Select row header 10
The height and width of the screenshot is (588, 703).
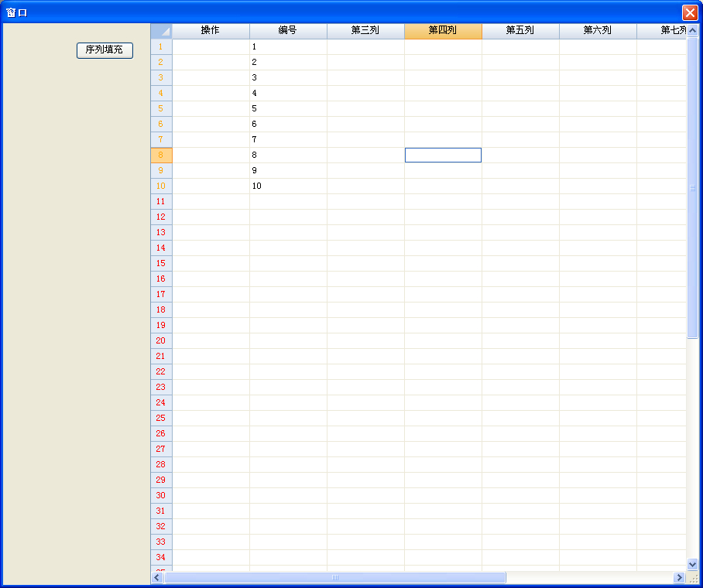tap(161, 186)
